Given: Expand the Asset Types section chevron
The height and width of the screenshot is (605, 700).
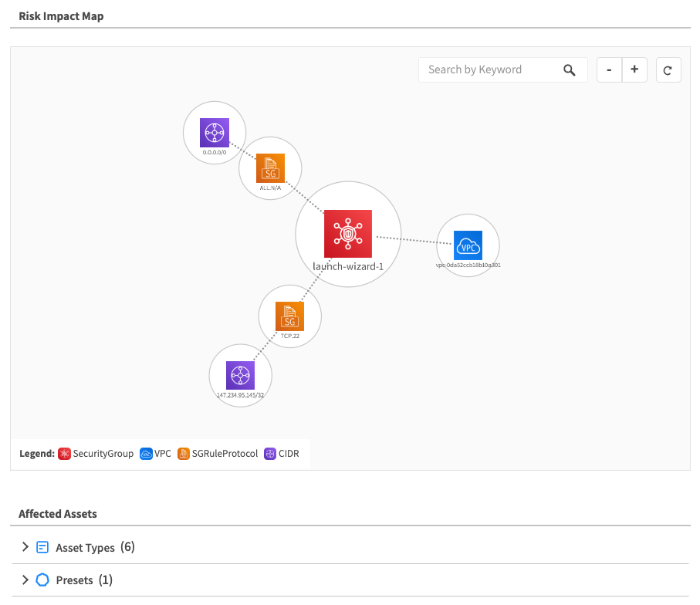Looking at the screenshot, I should (25, 547).
